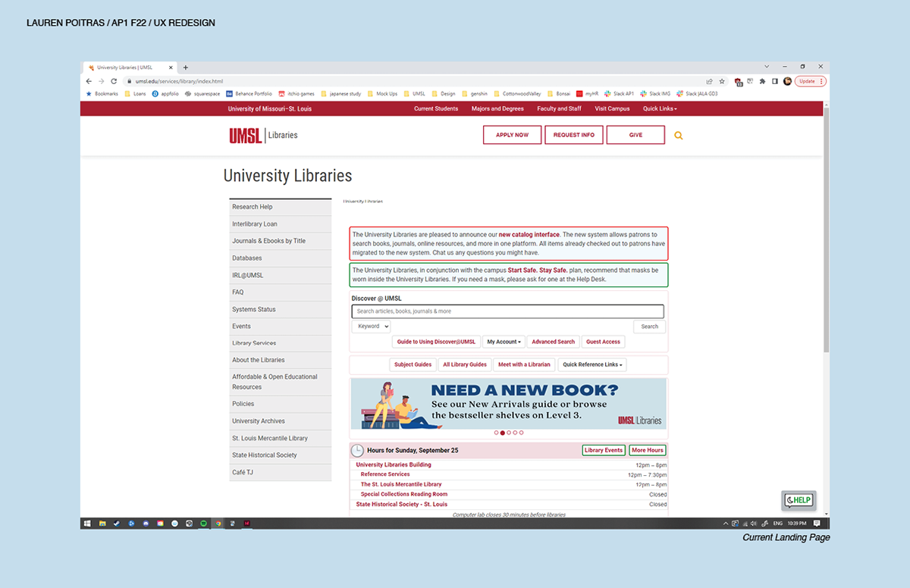Click the browser reload icon
The image size is (910, 588).
coord(114,81)
